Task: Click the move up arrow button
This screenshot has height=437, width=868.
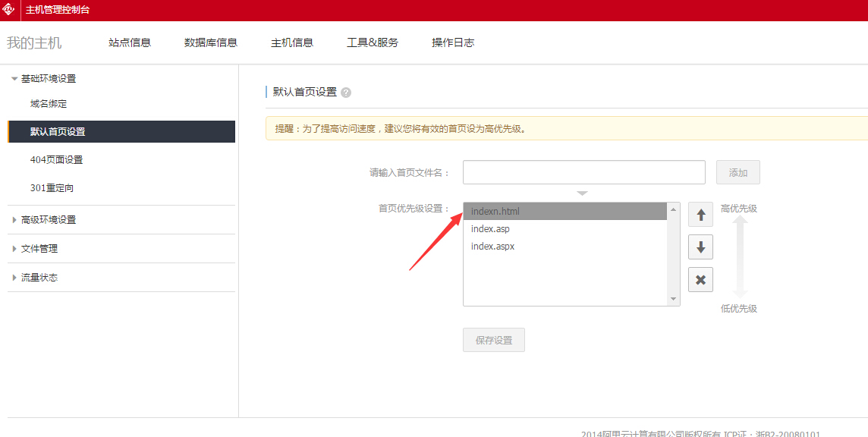Action: coord(700,215)
